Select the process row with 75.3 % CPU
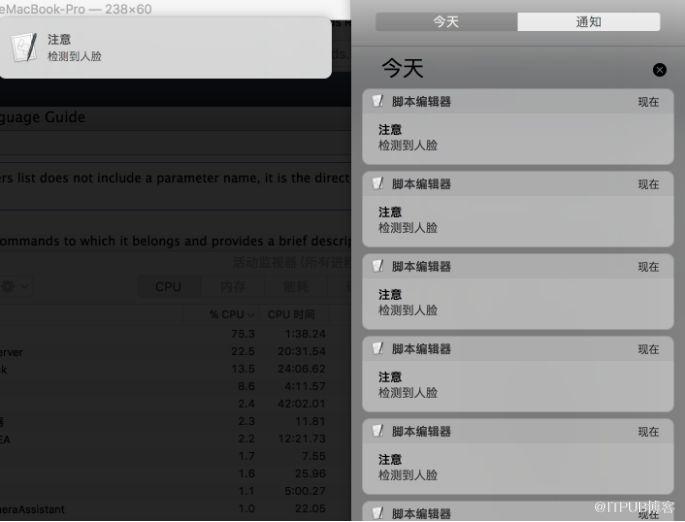Viewport: 685px width, 522px height. click(x=175, y=334)
